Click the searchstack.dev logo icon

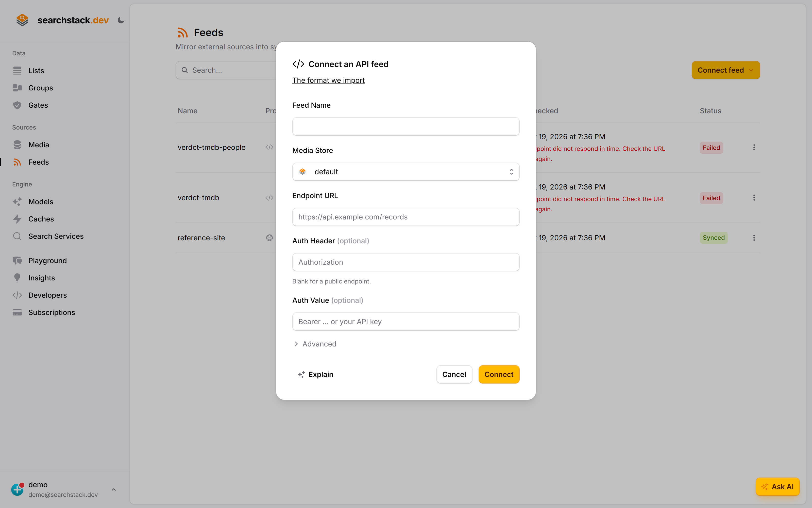click(22, 20)
